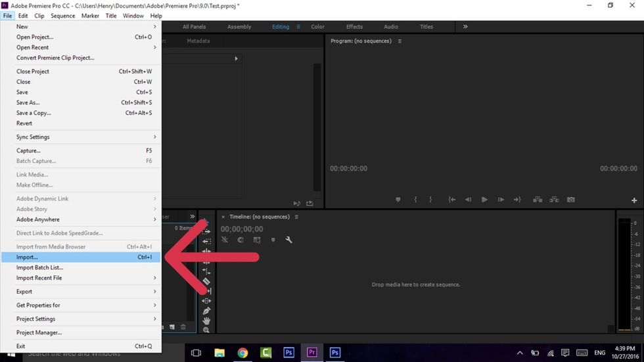Go to In point in Program monitor
The height and width of the screenshot is (362, 644).
tap(452, 200)
